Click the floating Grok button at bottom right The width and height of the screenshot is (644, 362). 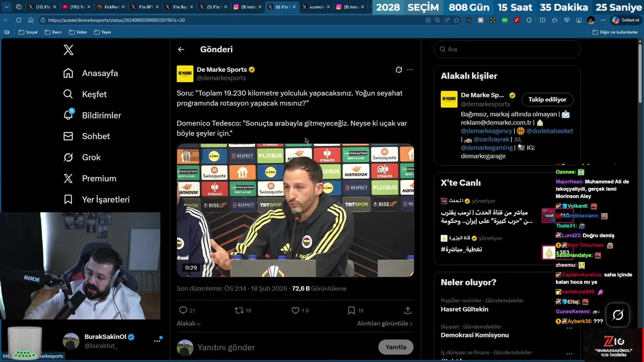(618, 315)
